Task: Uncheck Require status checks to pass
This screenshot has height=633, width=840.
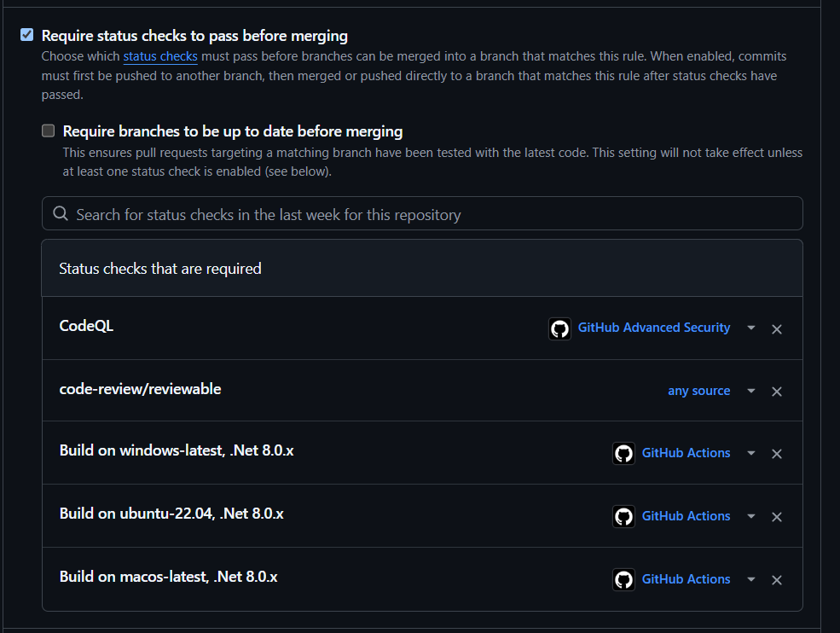Action: 27,35
